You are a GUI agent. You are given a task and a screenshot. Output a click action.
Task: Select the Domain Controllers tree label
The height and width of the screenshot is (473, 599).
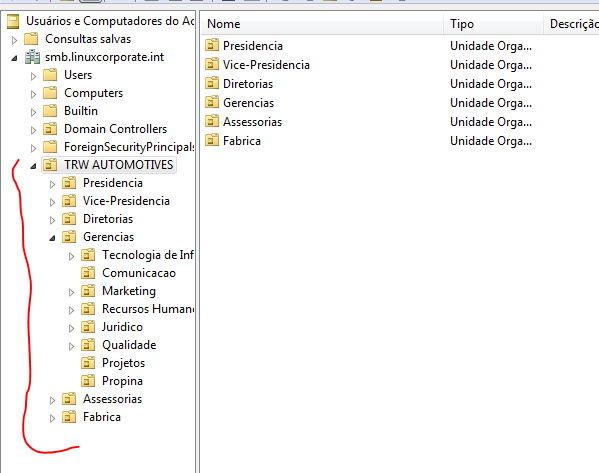click(x=115, y=129)
